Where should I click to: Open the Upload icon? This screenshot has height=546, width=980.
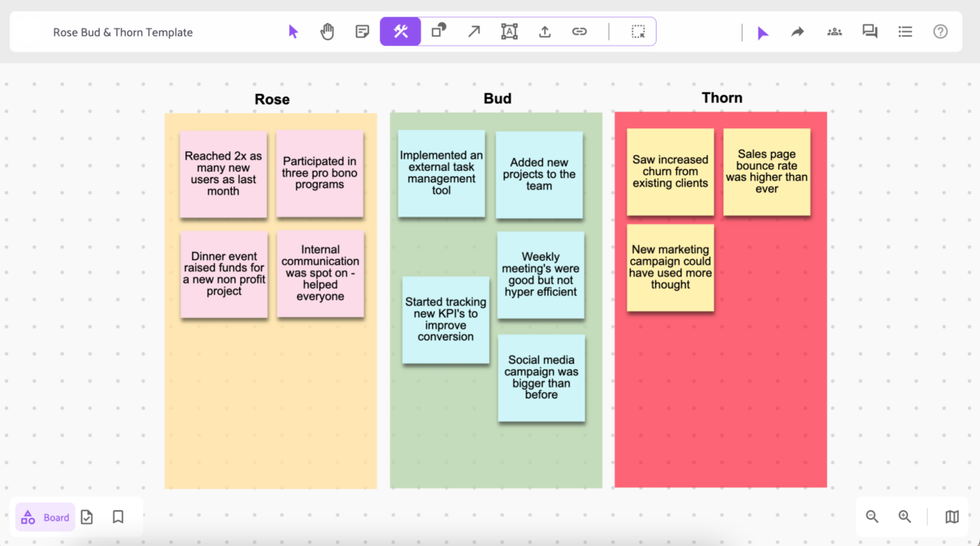(545, 31)
